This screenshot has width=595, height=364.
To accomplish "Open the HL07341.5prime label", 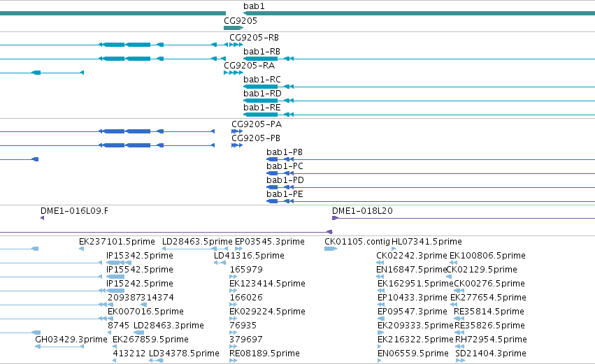I will [427, 242].
